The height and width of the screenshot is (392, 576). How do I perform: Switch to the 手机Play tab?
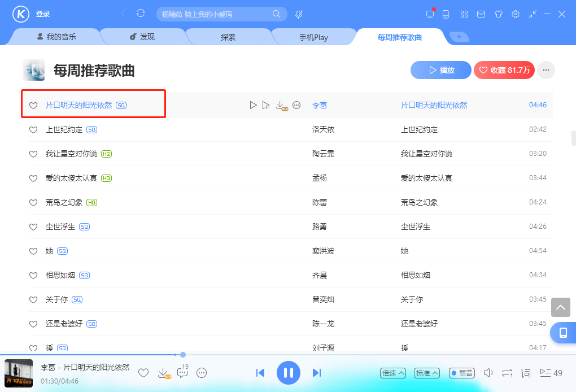(313, 37)
